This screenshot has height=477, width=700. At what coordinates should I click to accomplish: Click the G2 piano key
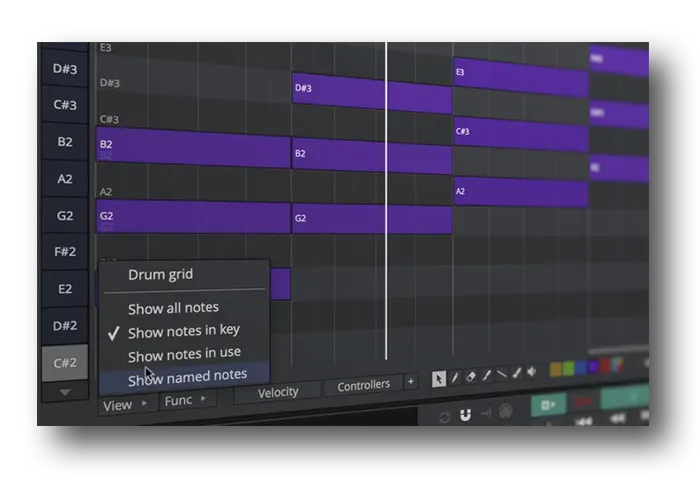click(65, 216)
